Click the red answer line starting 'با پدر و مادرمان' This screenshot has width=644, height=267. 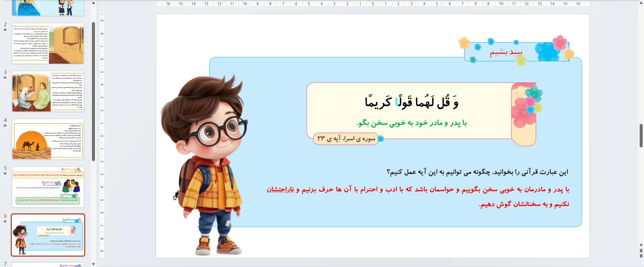point(418,190)
